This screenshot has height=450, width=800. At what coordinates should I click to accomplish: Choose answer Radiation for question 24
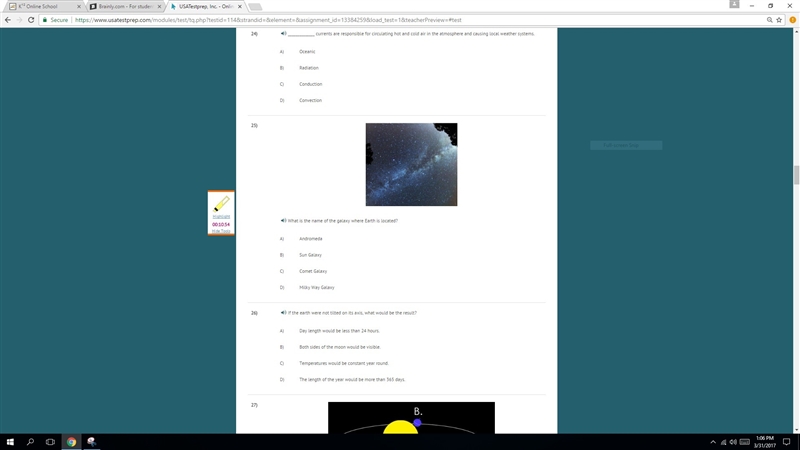(309, 68)
